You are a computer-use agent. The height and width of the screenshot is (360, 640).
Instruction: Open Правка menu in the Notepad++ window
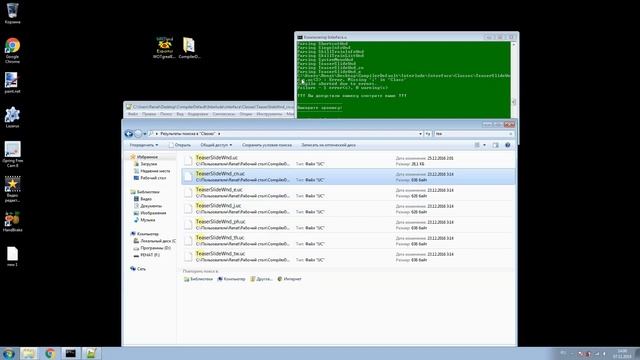(149, 114)
